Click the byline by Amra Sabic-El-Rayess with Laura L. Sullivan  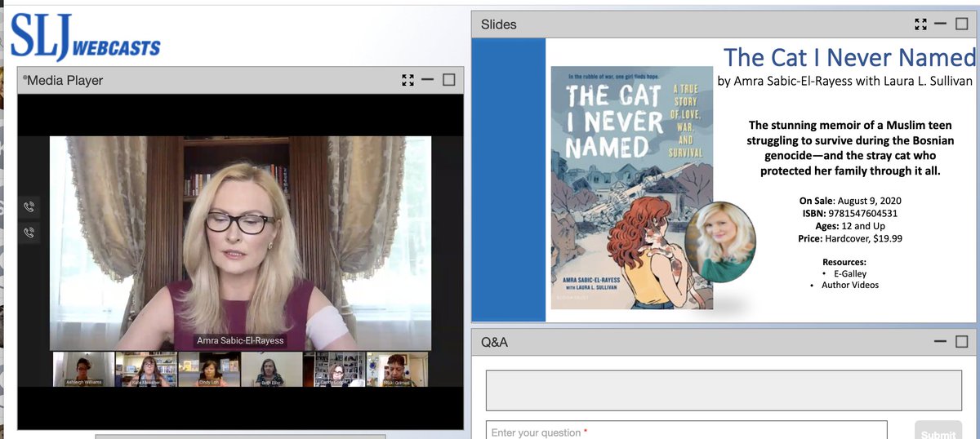point(846,81)
